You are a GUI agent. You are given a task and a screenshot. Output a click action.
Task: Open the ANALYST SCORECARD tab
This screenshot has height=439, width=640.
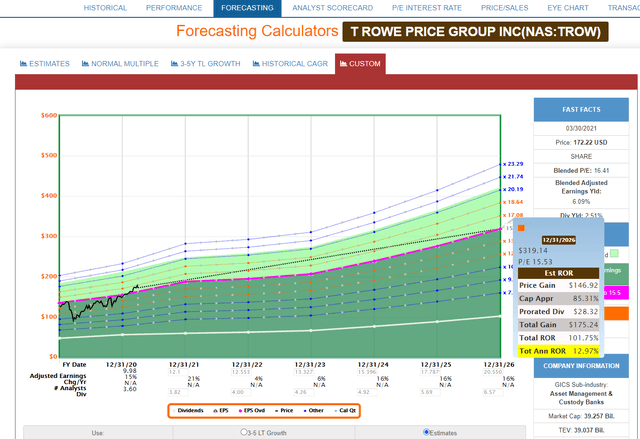tap(332, 8)
